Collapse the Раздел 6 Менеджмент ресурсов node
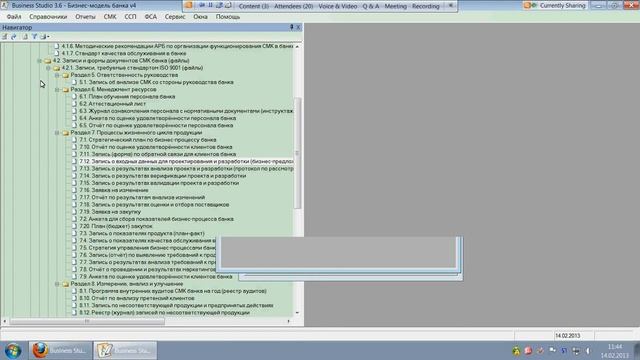This screenshot has width=640, height=360. [x=57, y=89]
